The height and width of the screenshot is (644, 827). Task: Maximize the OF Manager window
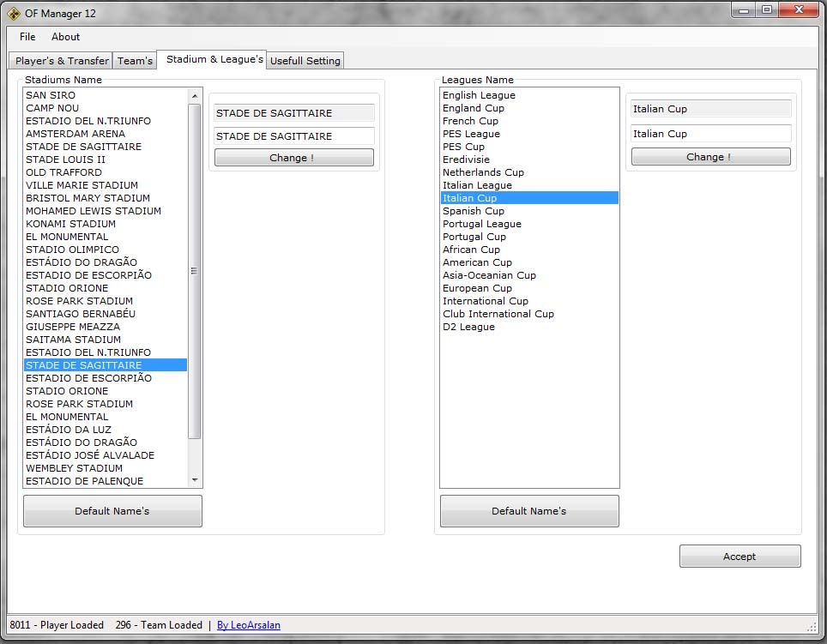(x=765, y=10)
